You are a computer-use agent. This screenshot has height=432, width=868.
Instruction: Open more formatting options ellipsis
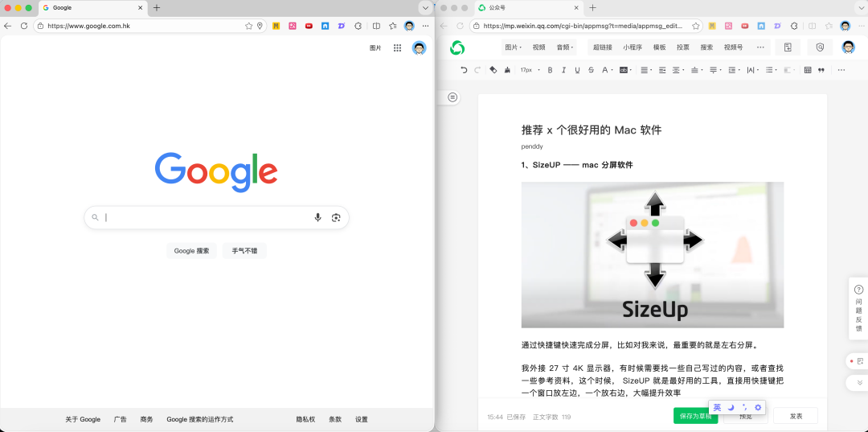pyautogui.click(x=841, y=70)
